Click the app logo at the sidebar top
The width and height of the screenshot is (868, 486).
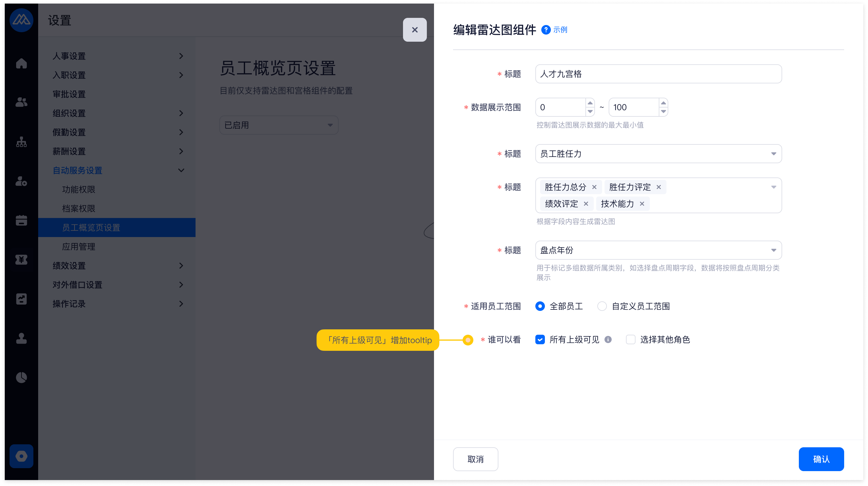pos(21,20)
